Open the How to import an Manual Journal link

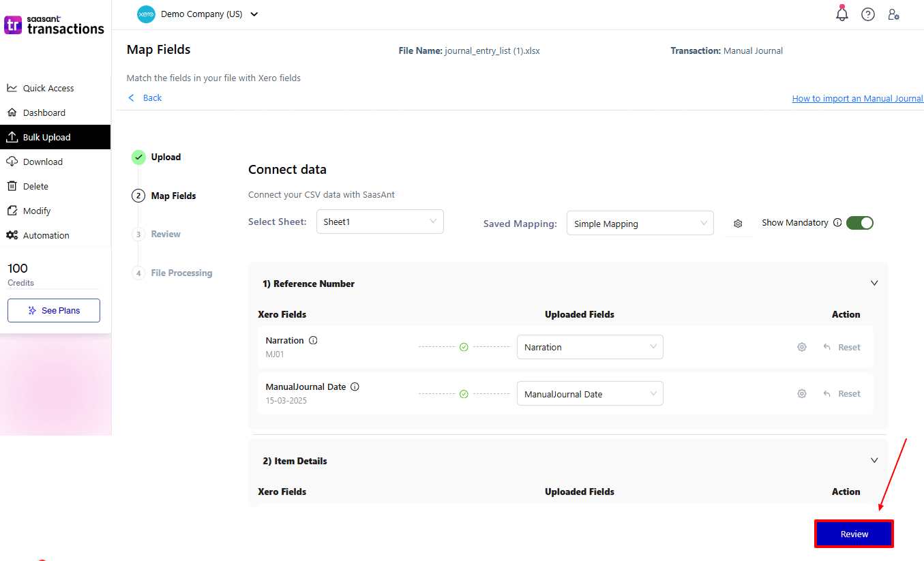pyautogui.click(x=857, y=98)
